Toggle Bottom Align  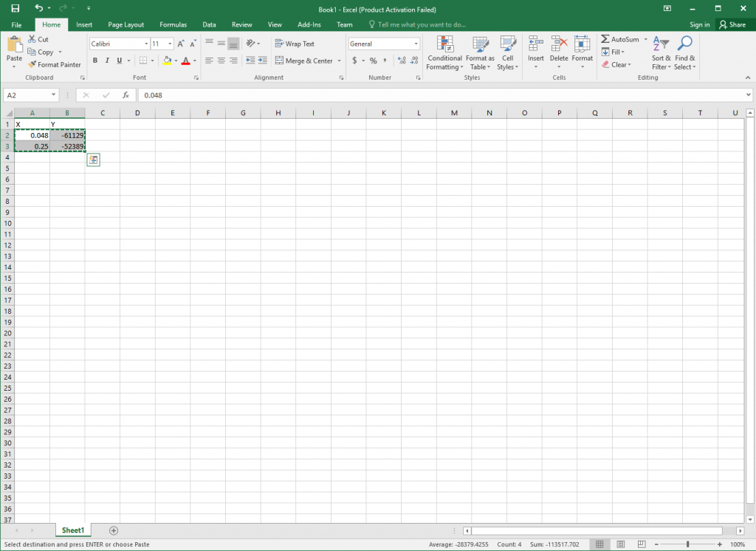click(x=233, y=44)
